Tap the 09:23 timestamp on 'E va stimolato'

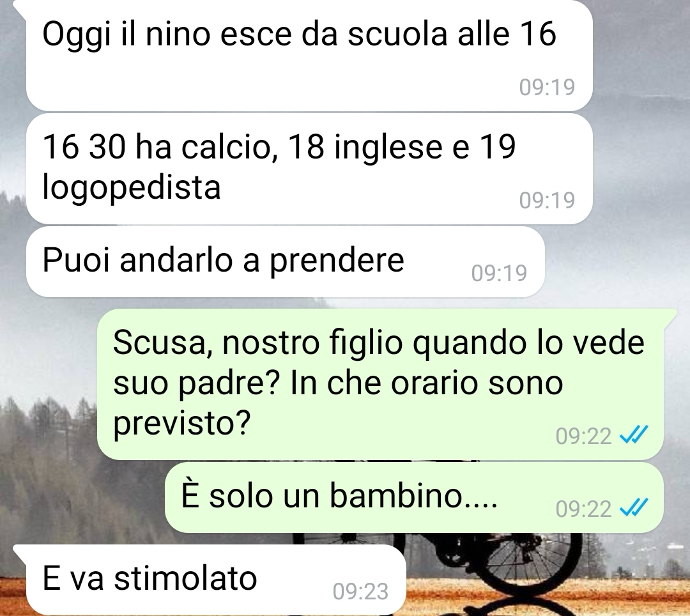coord(360,591)
